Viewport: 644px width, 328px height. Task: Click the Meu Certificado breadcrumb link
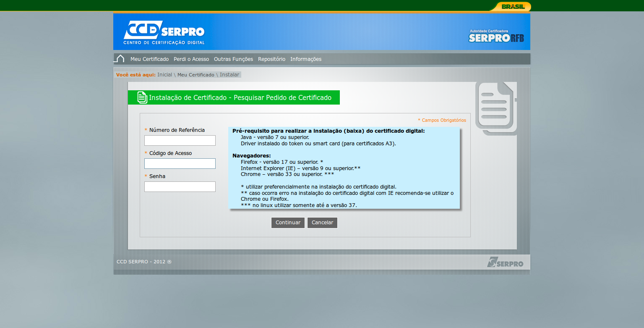pyautogui.click(x=196, y=74)
